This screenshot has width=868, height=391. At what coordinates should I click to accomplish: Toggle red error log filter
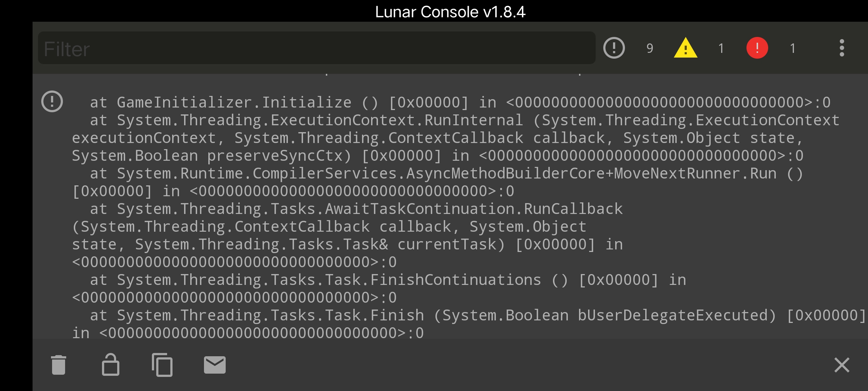click(757, 48)
